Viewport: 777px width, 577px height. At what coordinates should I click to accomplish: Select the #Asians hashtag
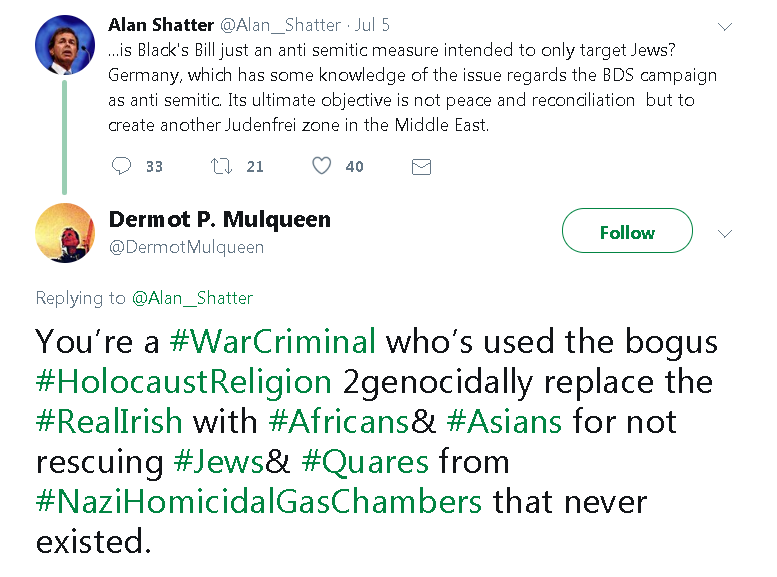coord(506,422)
